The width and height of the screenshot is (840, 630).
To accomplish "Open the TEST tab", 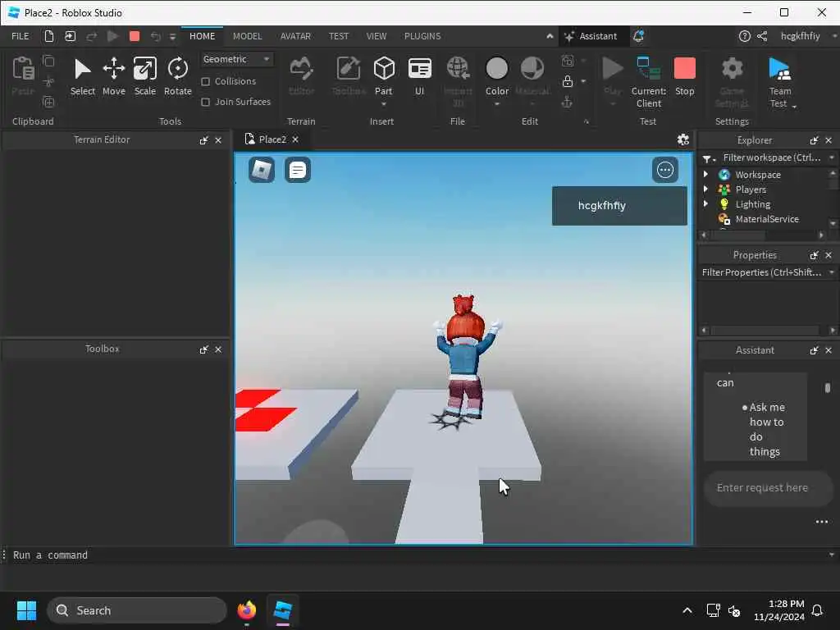I will 338,36.
